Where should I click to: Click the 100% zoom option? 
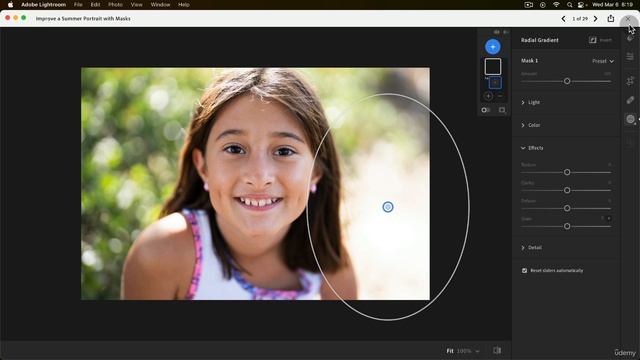pos(464,351)
